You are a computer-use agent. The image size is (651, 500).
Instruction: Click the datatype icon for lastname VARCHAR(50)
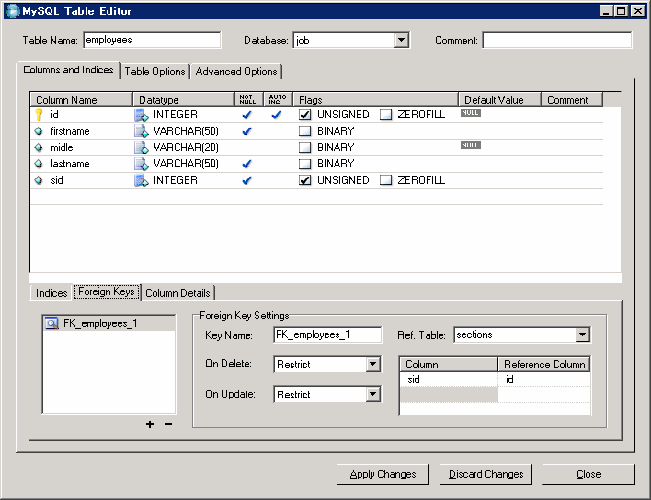tap(142, 163)
